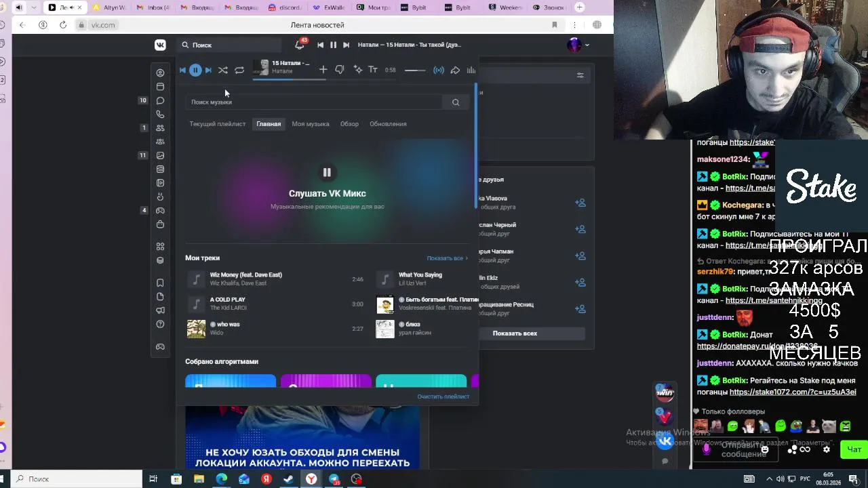Open the VK games controller icon with badge 4
Screen dimensions: 868x488
pyautogui.click(x=160, y=210)
